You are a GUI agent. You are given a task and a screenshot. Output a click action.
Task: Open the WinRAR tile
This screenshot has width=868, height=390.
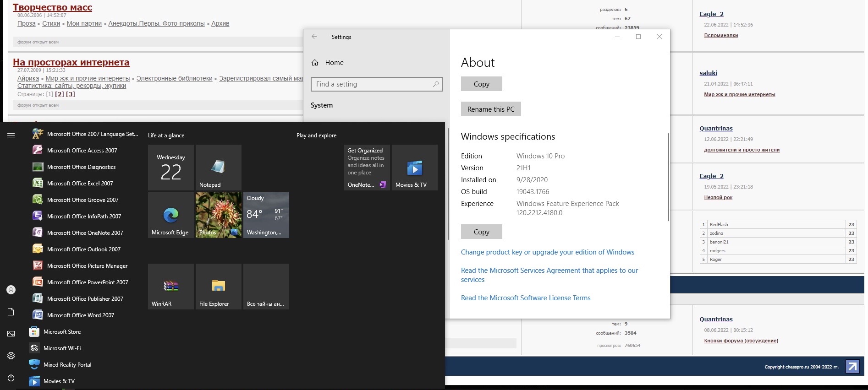click(x=170, y=287)
